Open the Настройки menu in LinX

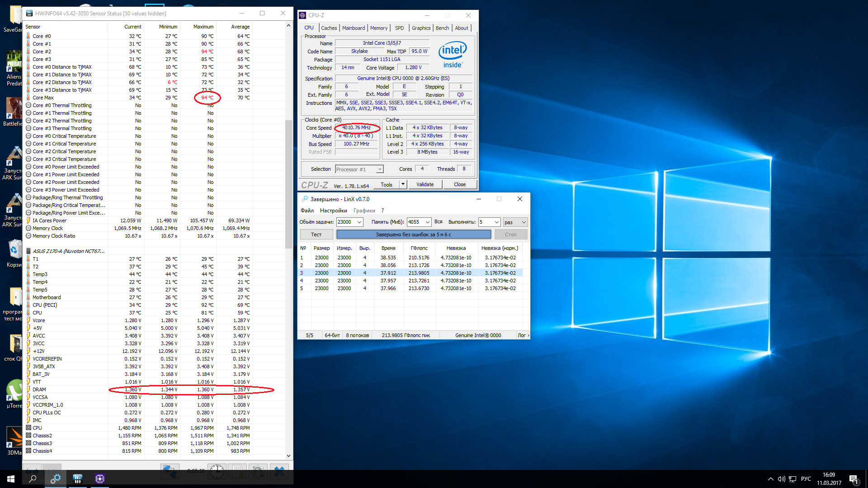[x=333, y=211]
